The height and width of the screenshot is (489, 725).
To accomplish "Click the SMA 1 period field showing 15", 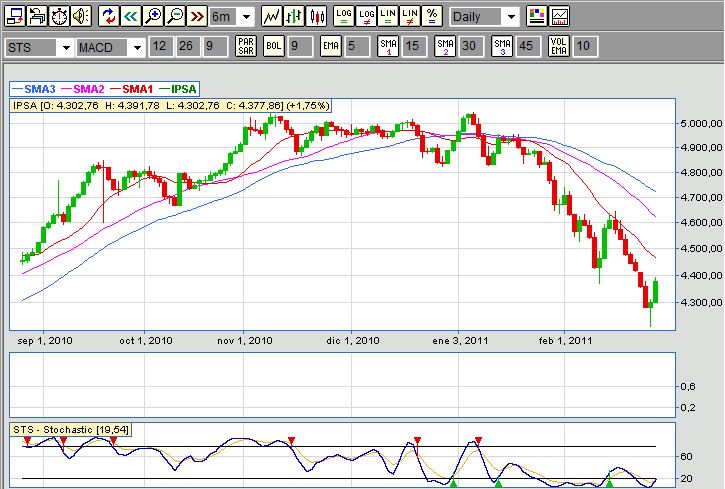I will tap(414, 46).
